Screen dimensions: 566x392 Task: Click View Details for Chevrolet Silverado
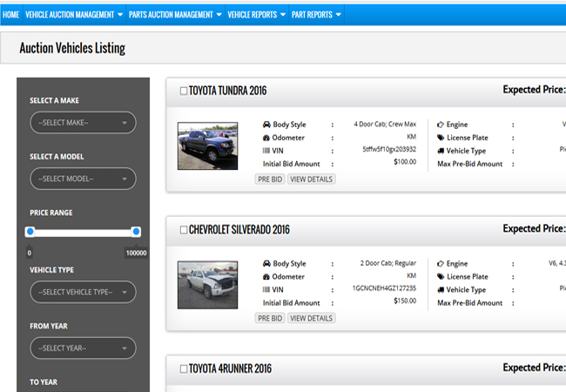pos(311,319)
